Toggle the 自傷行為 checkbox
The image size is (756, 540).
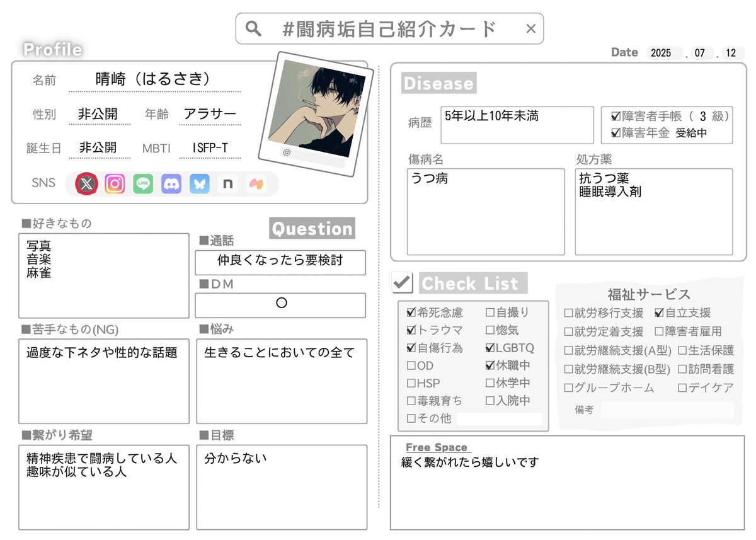[411, 347]
